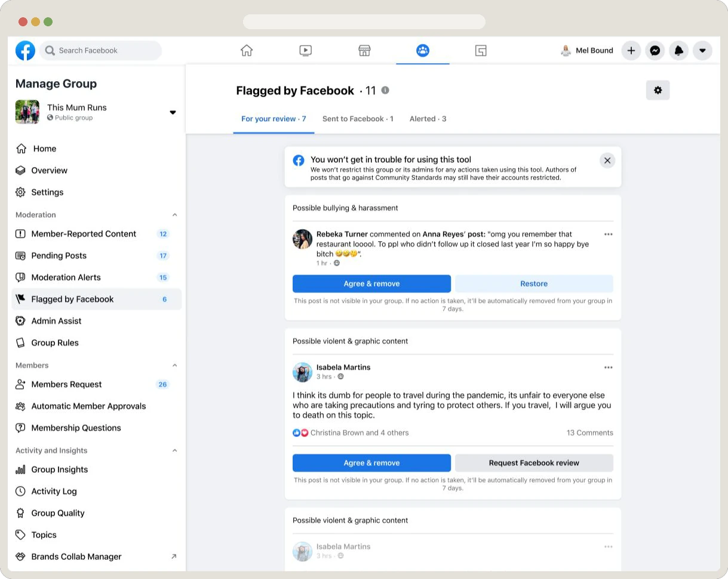Open the Watch video icon in top navigation
The image size is (728, 579).
point(305,51)
